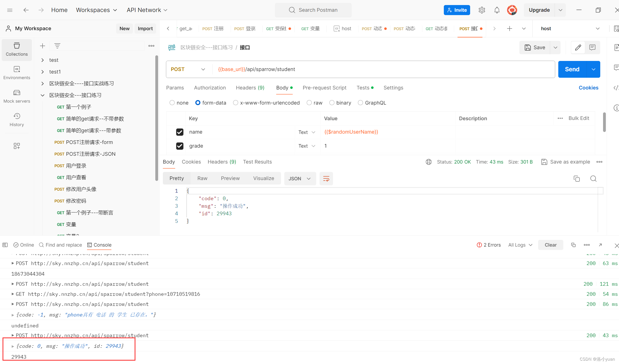Viewport: 619px width, 364px height.
Task: Open the 2 Errors console indicator
Action: (489, 245)
